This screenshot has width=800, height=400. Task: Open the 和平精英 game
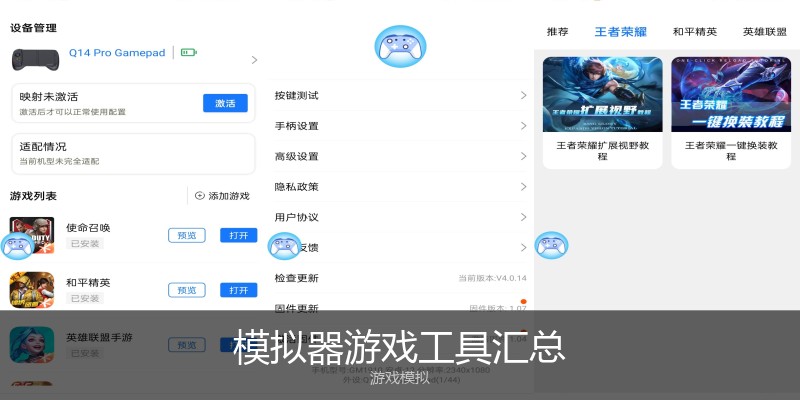point(238,290)
